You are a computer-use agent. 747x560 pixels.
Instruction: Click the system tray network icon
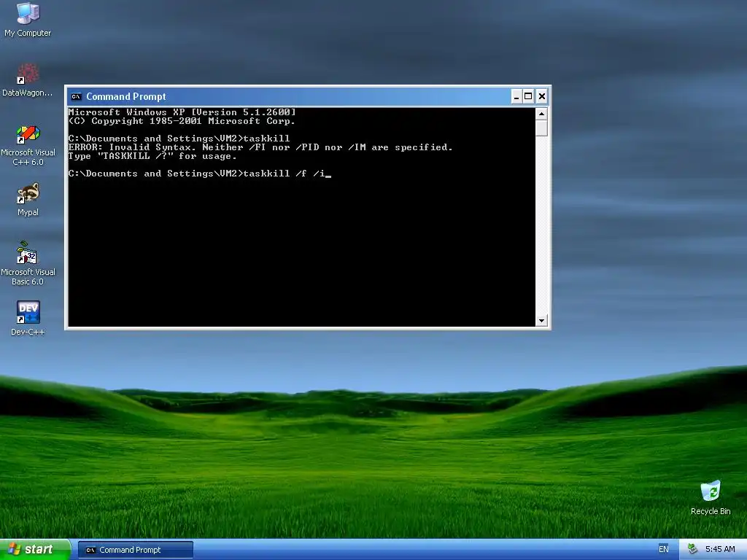(693, 549)
